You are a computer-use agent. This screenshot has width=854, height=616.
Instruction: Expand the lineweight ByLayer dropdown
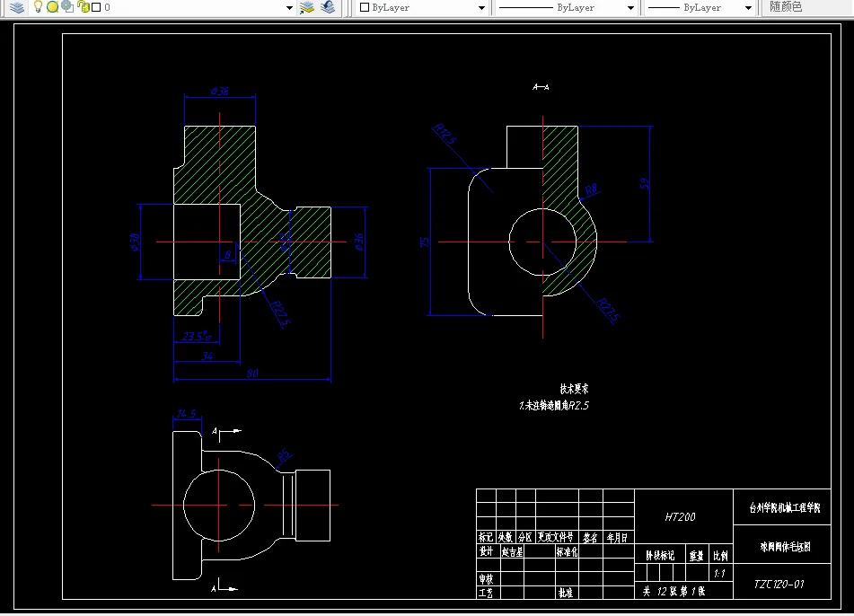click(x=748, y=8)
